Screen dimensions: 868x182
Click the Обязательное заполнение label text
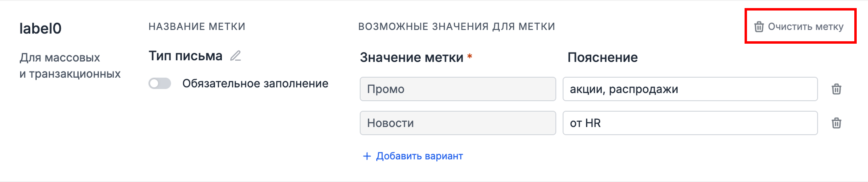(255, 83)
